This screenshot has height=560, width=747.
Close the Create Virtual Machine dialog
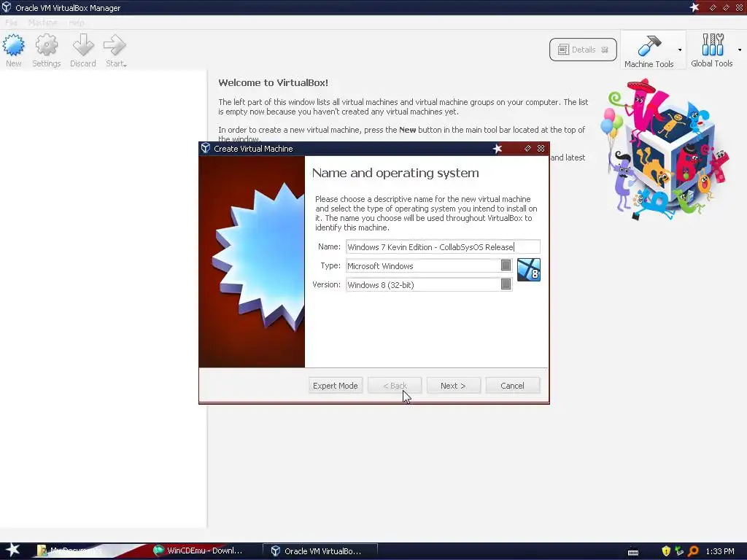(x=541, y=149)
